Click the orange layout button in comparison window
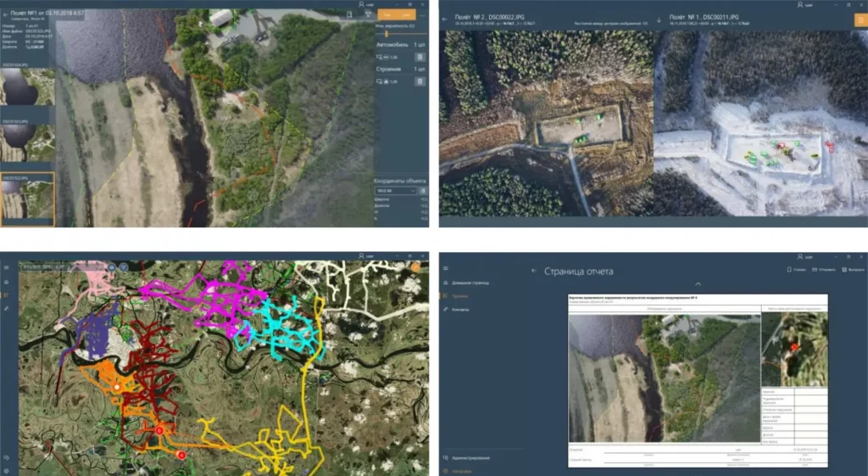Image resolution: width=868 pixels, height=476 pixels. [x=861, y=20]
